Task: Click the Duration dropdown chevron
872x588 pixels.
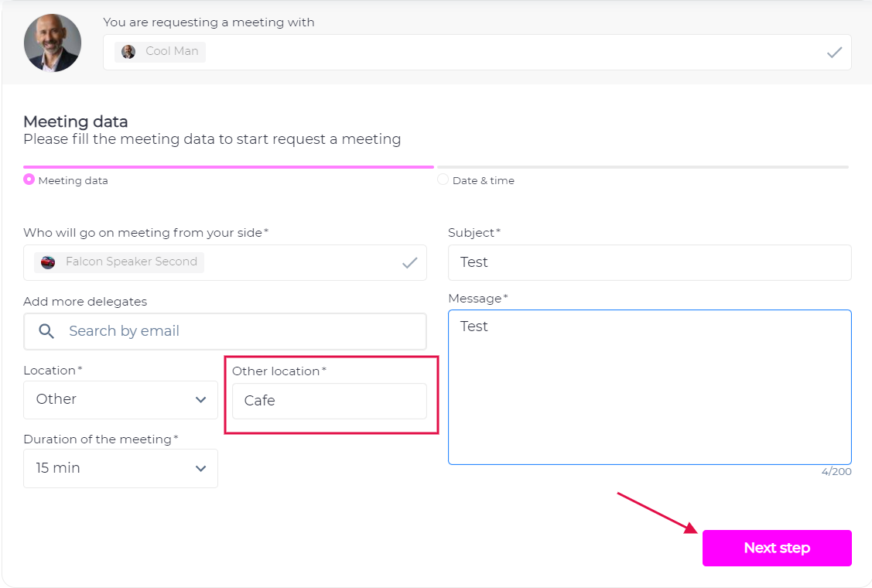Action: [200, 469]
